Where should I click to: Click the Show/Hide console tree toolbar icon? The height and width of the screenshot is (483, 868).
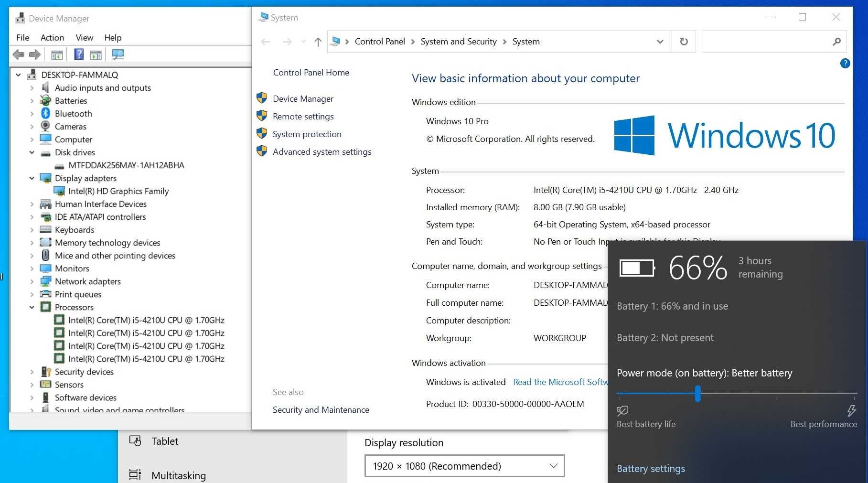(57, 55)
